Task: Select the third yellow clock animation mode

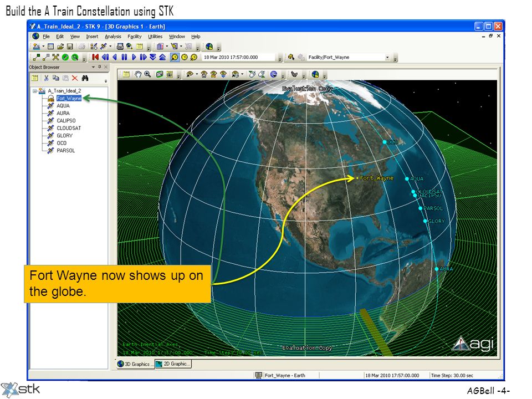Action: pos(194,57)
